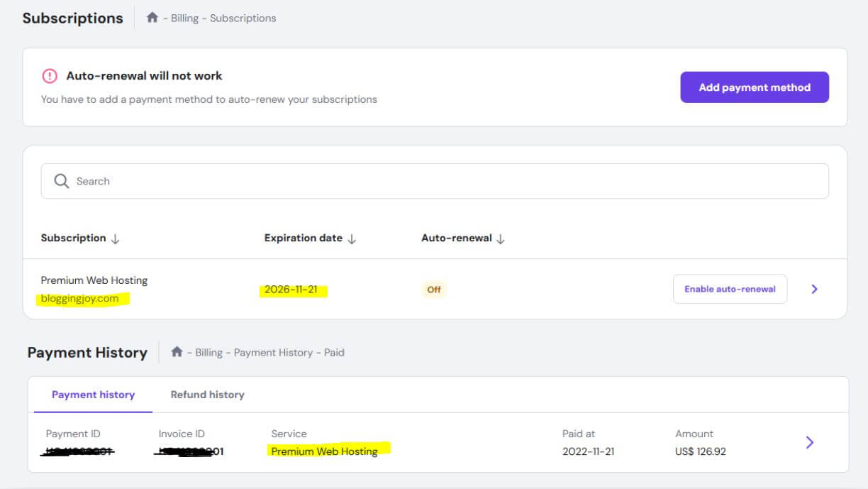Screen dimensions: 868x489
Task: Sort by Subscription column arrow
Action: click(x=116, y=239)
